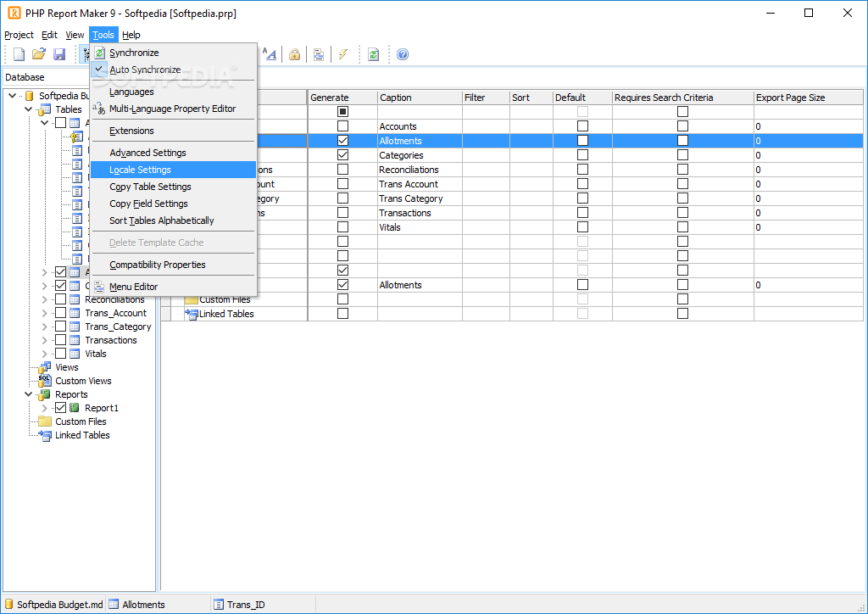Click the Menu Editor icon in Tools menu
Viewport: 868px width, 614px height.
tap(99, 287)
